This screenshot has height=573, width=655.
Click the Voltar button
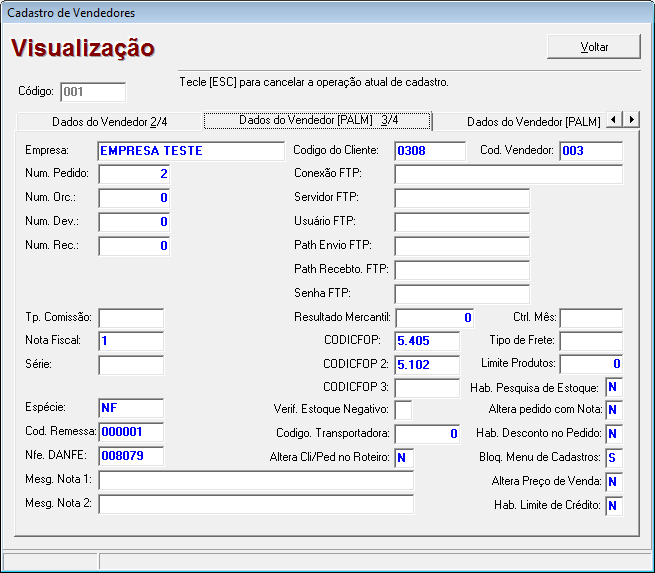pos(594,47)
